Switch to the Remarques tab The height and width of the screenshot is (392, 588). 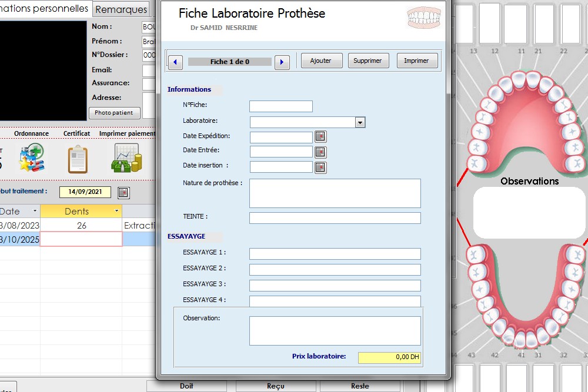pyautogui.click(x=121, y=9)
